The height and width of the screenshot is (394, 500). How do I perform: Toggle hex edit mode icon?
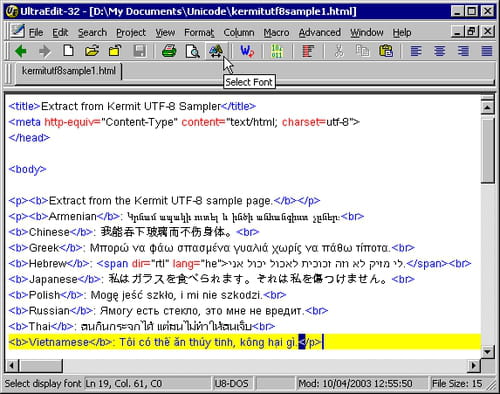pyautogui.click(x=277, y=51)
